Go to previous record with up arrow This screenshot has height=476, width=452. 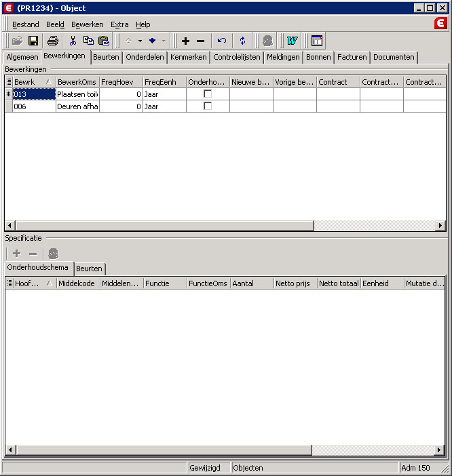pos(128,41)
